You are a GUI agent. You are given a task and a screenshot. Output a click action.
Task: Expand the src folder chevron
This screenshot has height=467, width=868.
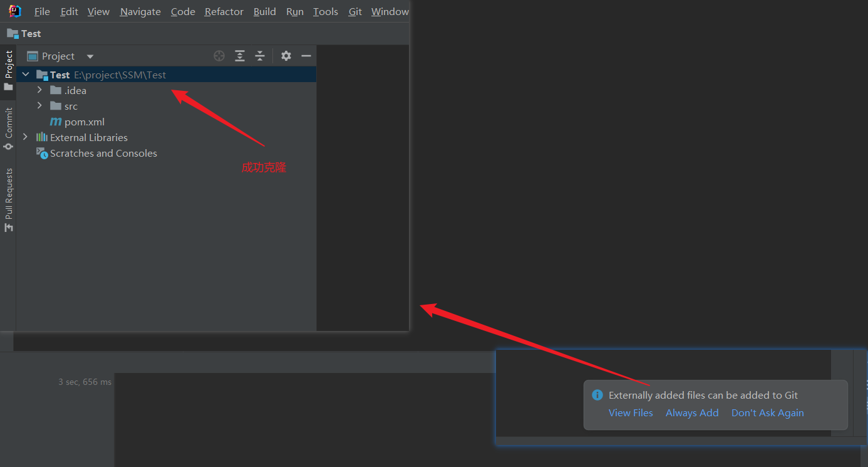point(39,106)
